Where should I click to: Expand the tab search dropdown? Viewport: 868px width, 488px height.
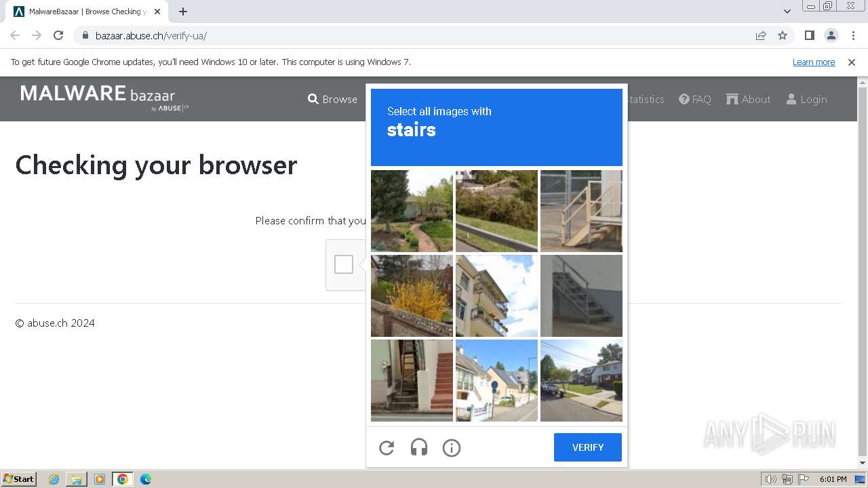tap(787, 12)
